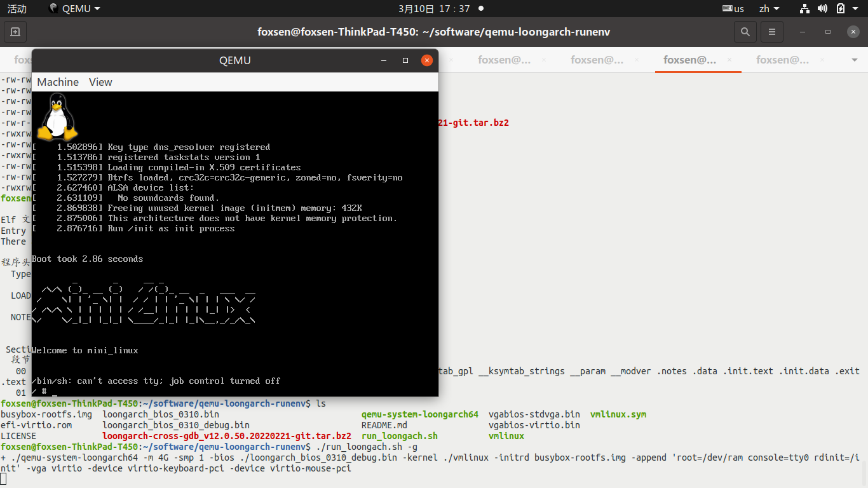The height and width of the screenshot is (488, 868).
Task: Click the keyboard layout 'us' indicator
Action: [x=733, y=9]
